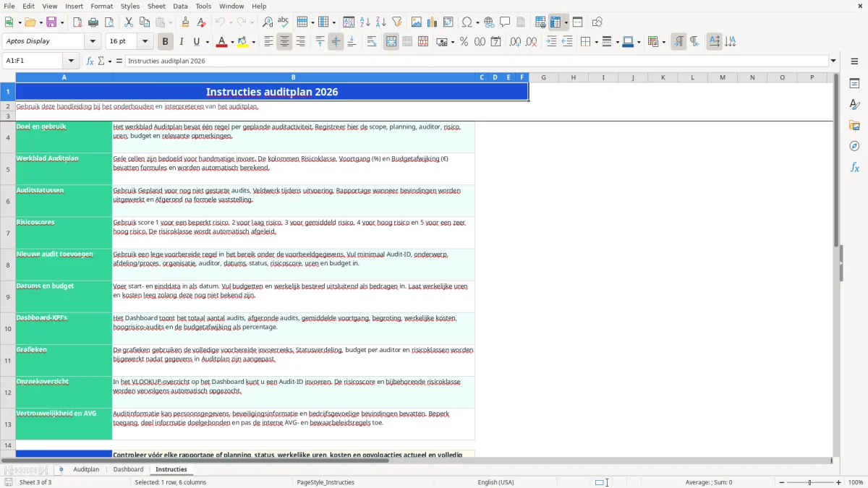This screenshot has height=488, width=868.
Task: Open the Borders dropdown arrow
Action: pyautogui.click(x=595, y=42)
